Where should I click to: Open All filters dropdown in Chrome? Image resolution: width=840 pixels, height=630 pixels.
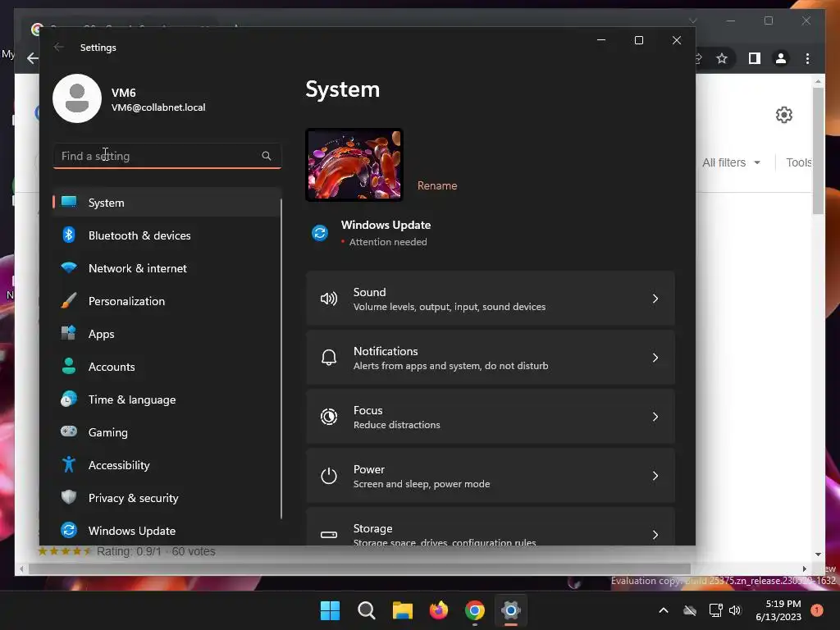coord(731,162)
